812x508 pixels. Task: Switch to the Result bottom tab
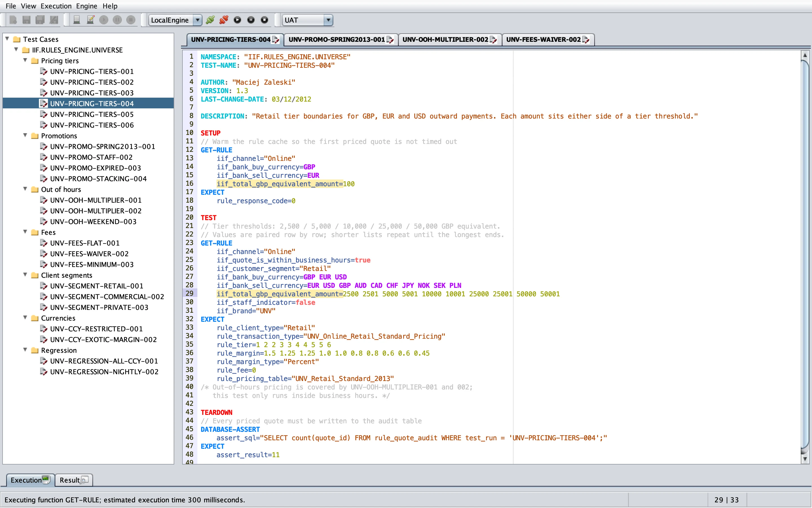coord(74,480)
